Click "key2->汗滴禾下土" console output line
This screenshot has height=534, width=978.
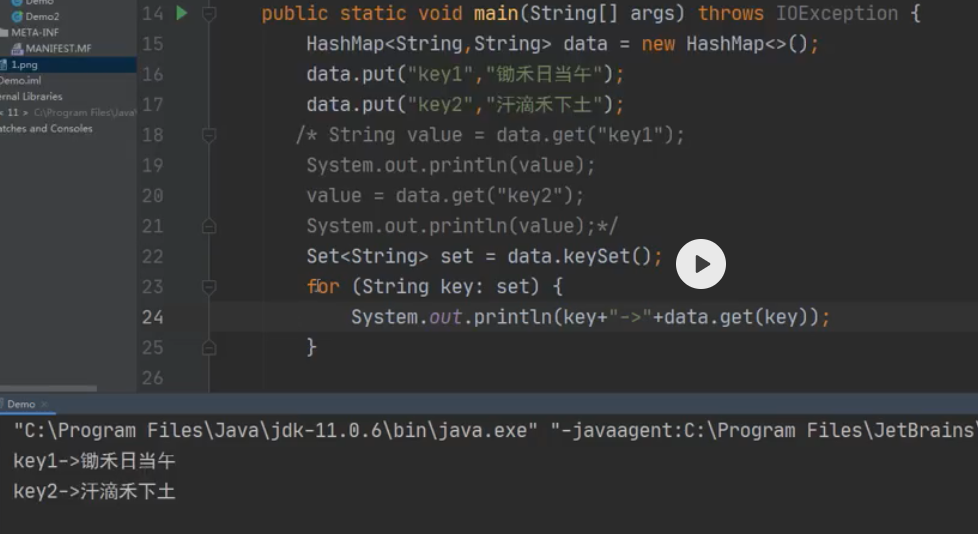click(94, 492)
